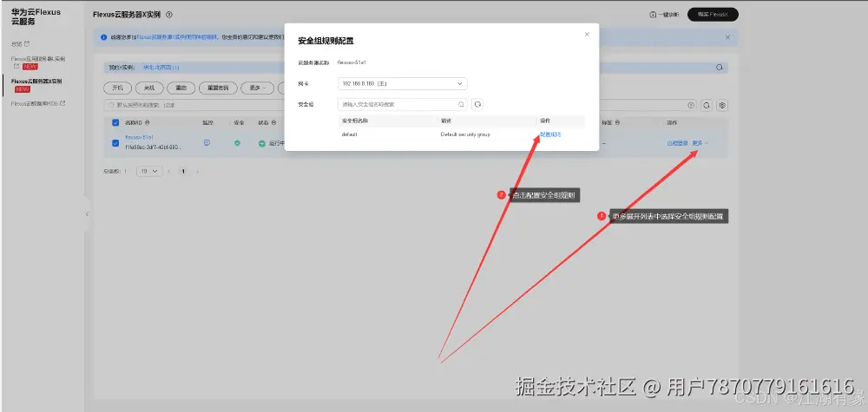Click the green security shield icon in the row
The width and height of the screenshot is (868, 412).
click(x=237, y=142)
